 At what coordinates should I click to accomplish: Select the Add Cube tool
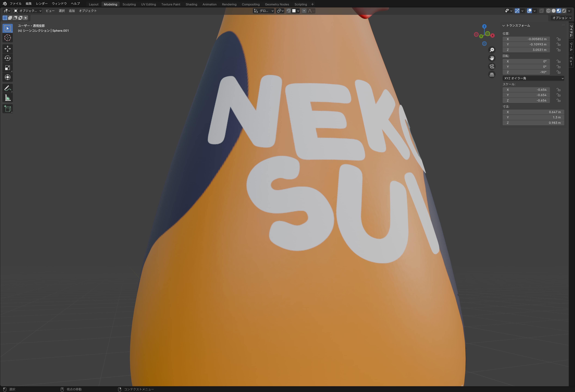point(7,109)
